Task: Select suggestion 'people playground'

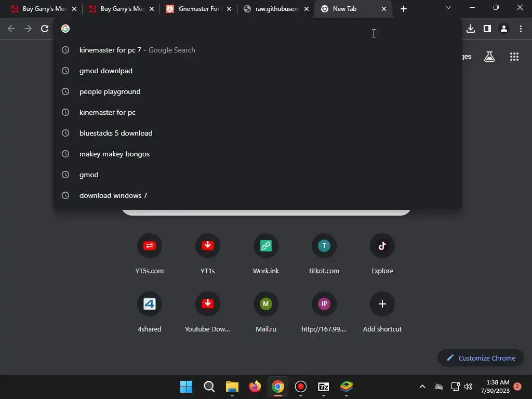Action: [x=258, y=91]
